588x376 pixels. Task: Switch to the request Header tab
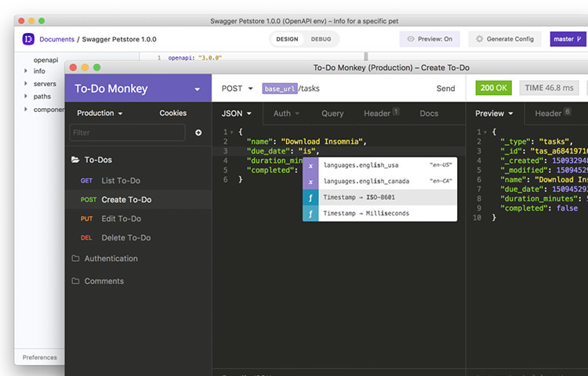pos(381,113)
